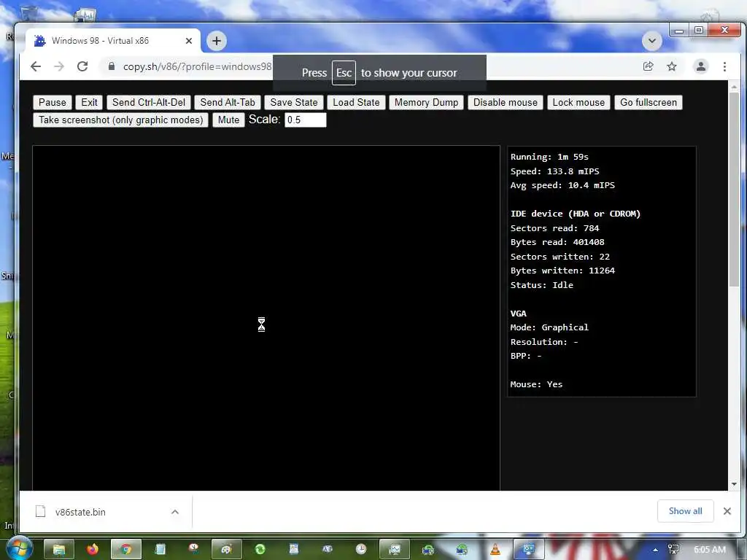Click the Running: 1m 59s text
Viewport: 747px width, 560px height.
[549, 157]
